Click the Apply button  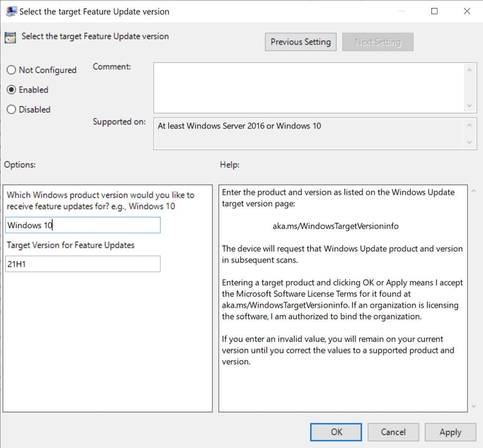click(x=450, y=432)
